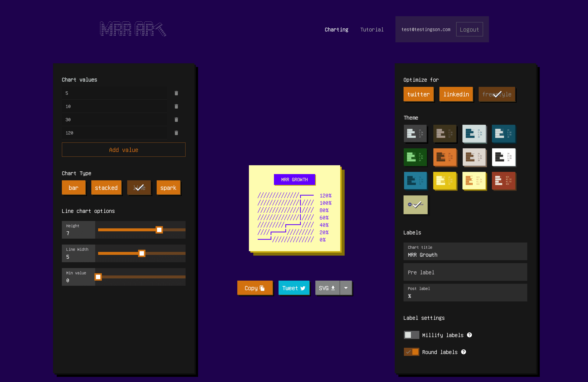Viewport: 588px width, 382px height.
Task: Delete the chart value 5
Action: click(176, 93)
